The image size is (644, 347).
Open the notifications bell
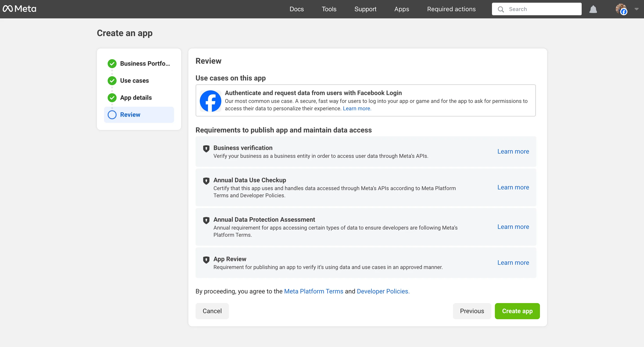tap(593, 9)
